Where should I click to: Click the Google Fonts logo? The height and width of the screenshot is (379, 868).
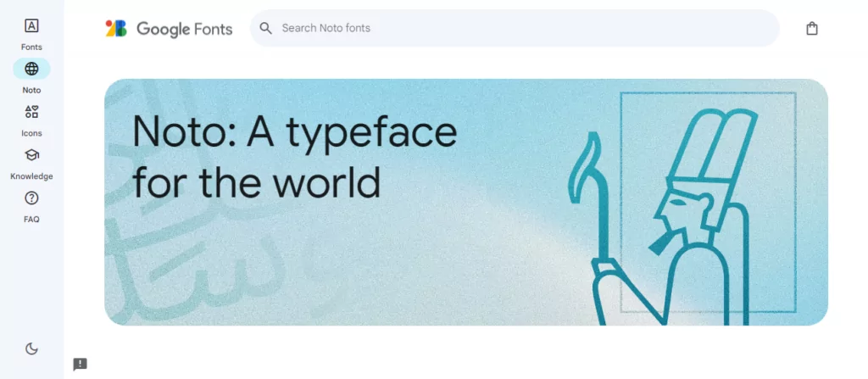(170, 29)
